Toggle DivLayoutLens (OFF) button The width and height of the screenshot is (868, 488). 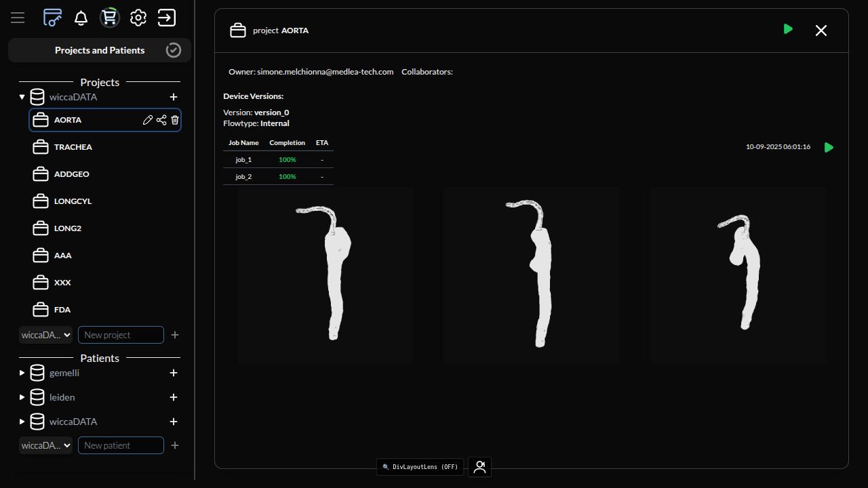(420, 467)
